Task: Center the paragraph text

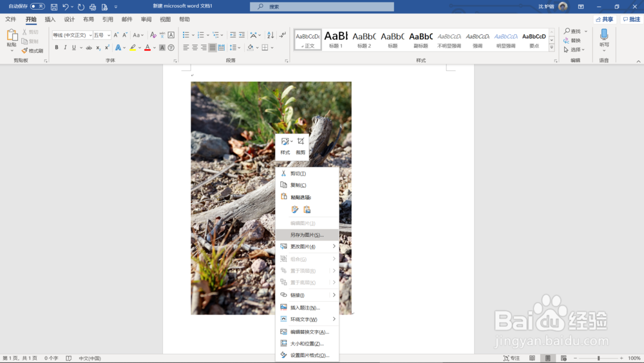Action: click(x=194, y=48)
